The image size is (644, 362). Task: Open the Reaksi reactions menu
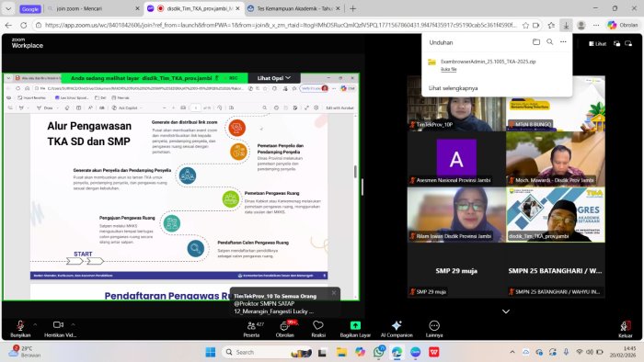pos(318,329)
